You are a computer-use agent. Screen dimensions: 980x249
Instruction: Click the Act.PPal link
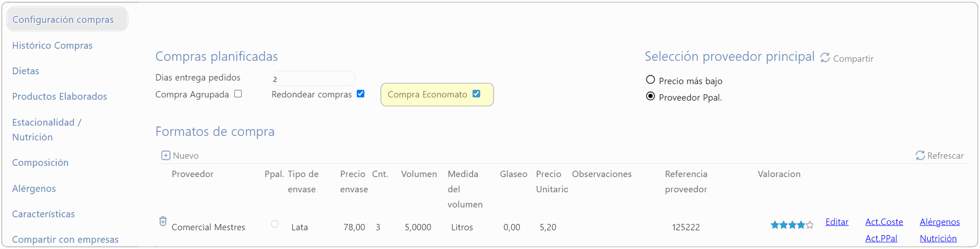point(881,238)
